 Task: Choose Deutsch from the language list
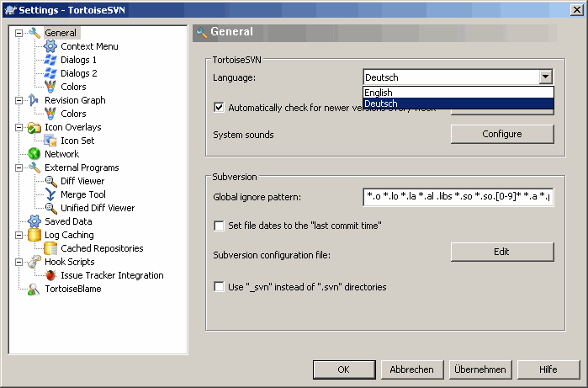click(x=458, y=104)
